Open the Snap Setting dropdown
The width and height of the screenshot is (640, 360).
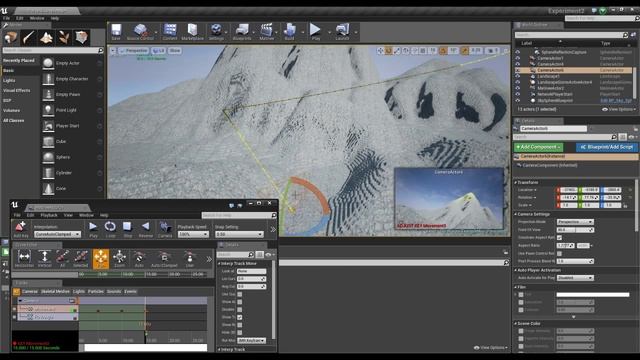point(239,234)
